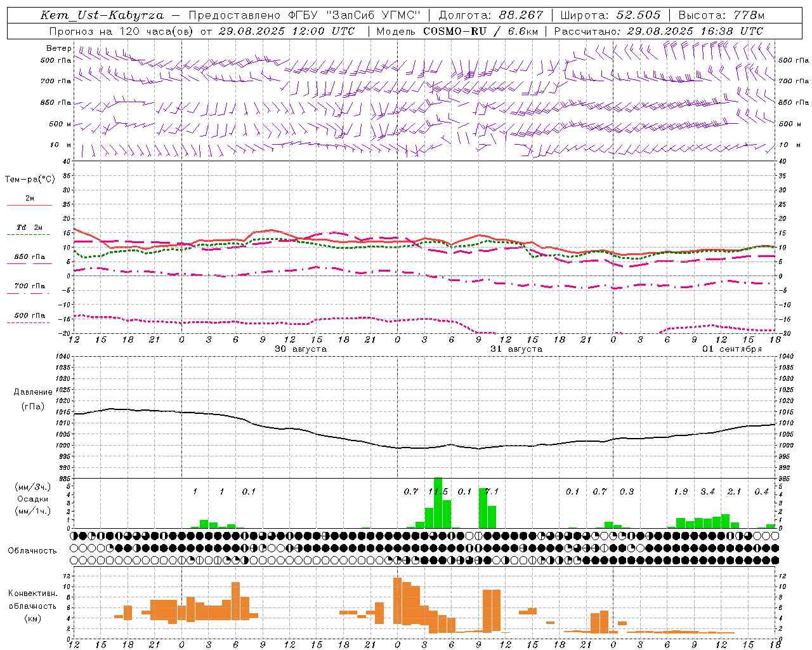
Task: Select the 1.9 precipitation amount value
Action: pos(681,492)
